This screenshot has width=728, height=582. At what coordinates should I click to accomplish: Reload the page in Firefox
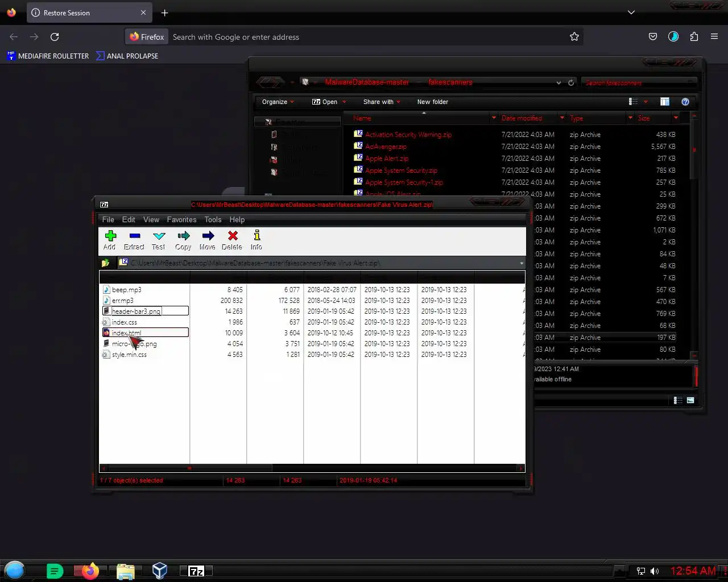(x=55, y=37)
